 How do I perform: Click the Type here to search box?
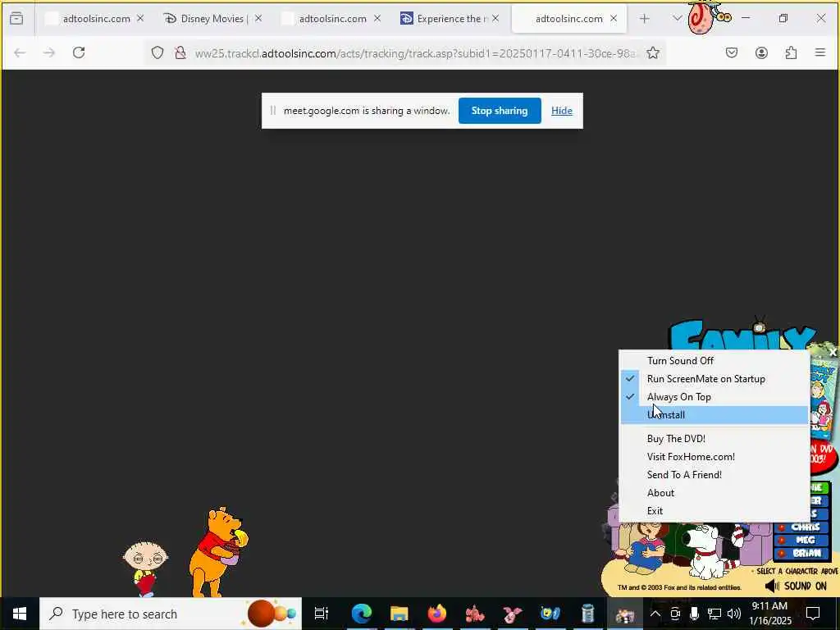point(171,614)
